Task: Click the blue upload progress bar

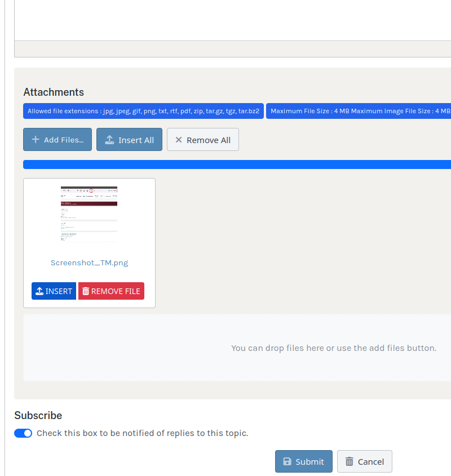Action: click(237, 164)
